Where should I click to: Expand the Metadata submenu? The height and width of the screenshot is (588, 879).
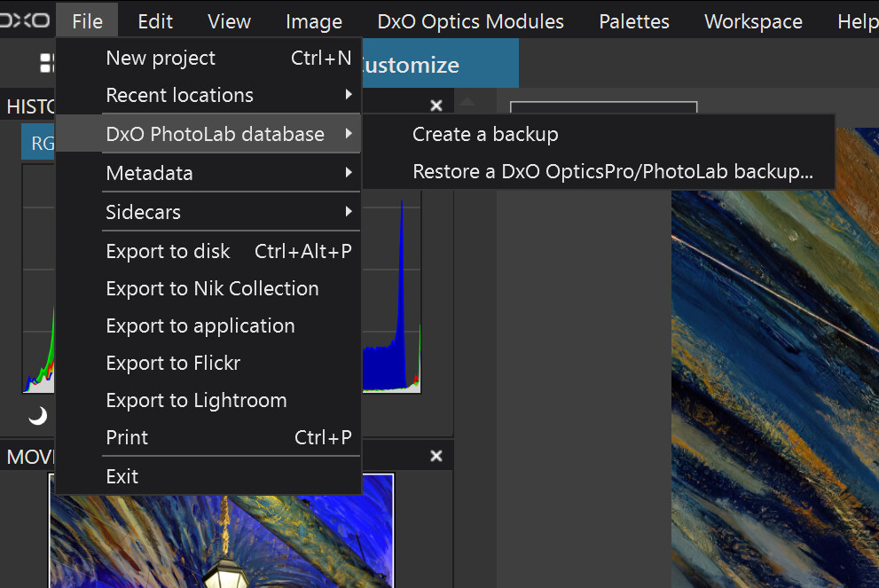coord(208,173)
